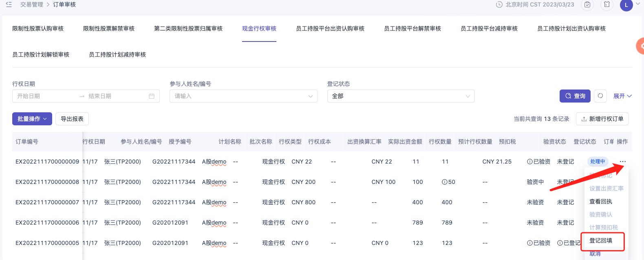Click order number EX2022111700000006
This screenshot has height=260, width=644.
point(47,223)
